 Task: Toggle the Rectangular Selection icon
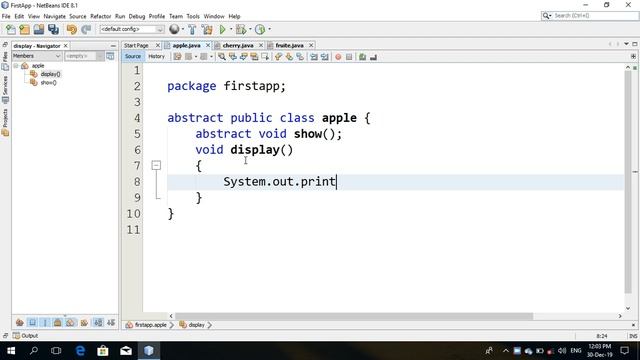click(265, 57)
